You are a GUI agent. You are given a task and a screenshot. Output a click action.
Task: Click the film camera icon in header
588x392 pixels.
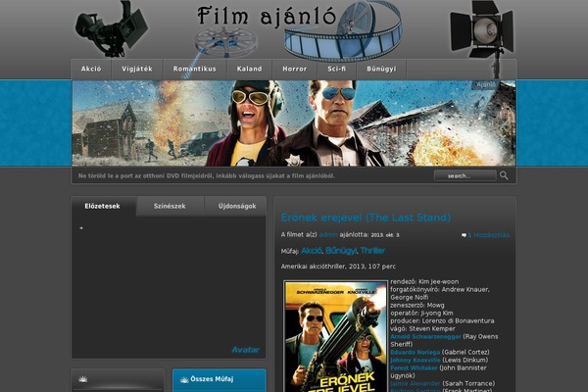pyautogui.click(x=112, y=28)
